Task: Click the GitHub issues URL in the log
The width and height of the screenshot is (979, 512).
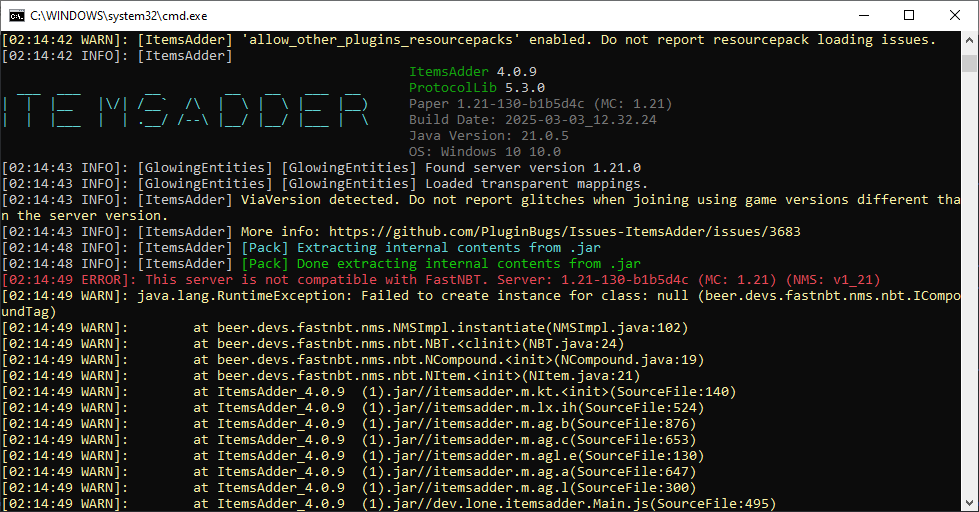Action: click(565, 232)
